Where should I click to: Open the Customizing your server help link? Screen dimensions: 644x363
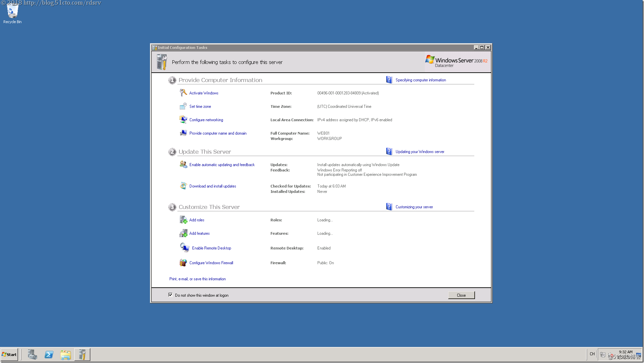click(x=414, y=207)
